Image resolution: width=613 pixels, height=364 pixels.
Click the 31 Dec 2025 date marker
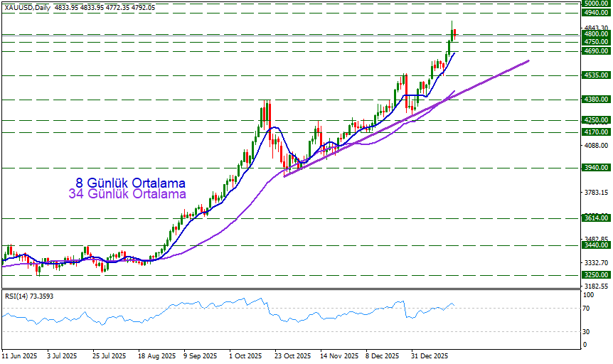pos(432,355)
